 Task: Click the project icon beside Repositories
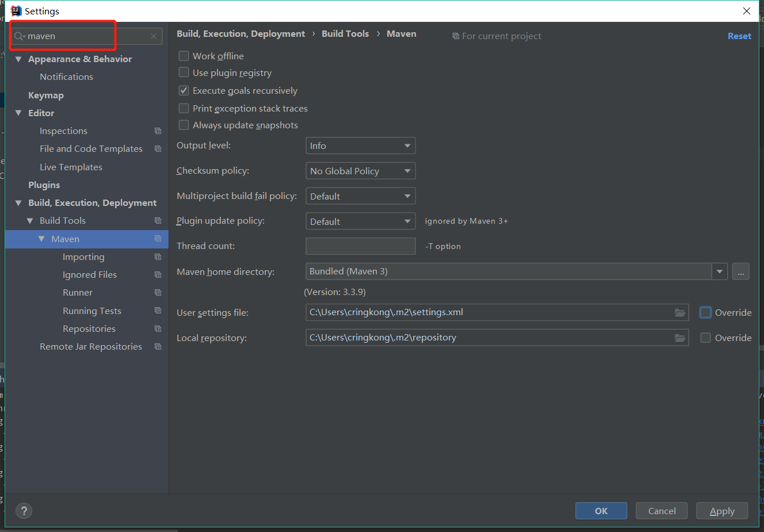point(158,329)
